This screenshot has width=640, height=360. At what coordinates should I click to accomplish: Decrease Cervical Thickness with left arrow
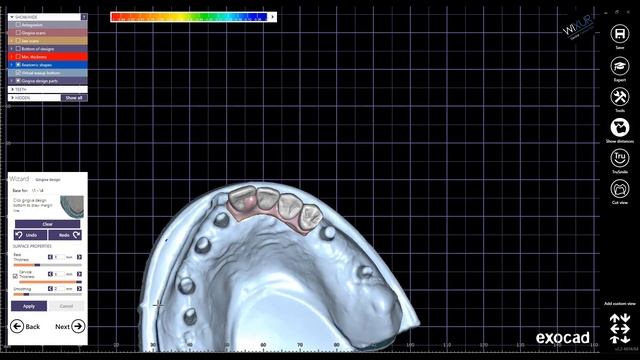click(50, 274)
